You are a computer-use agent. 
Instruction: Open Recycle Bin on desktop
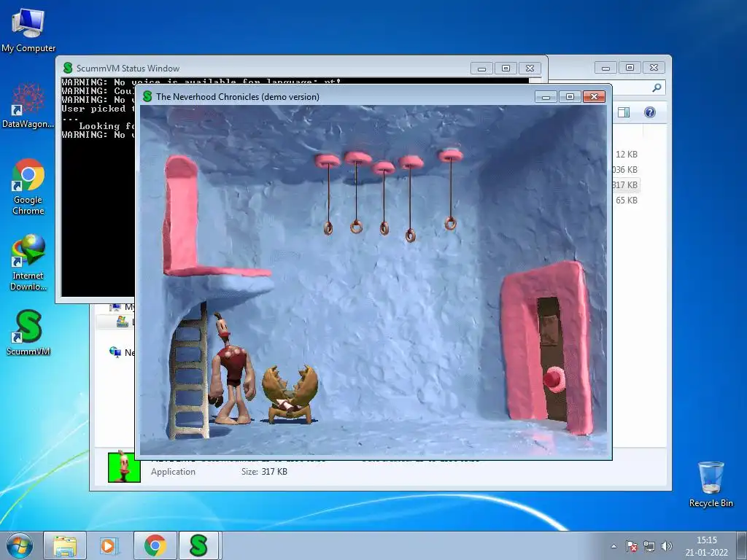[711, 484]
